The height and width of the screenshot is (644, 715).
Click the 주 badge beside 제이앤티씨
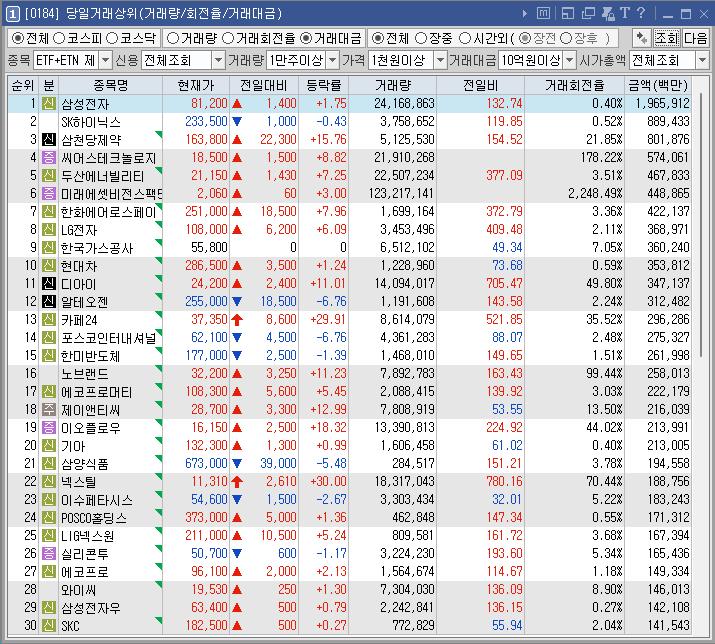49,409
